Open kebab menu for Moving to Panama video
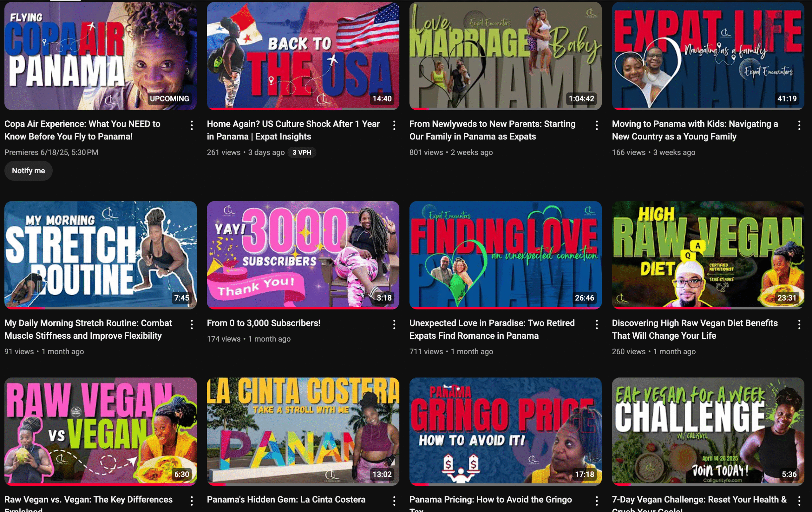This screenshot has width=812, height=512. click(799, 126)
